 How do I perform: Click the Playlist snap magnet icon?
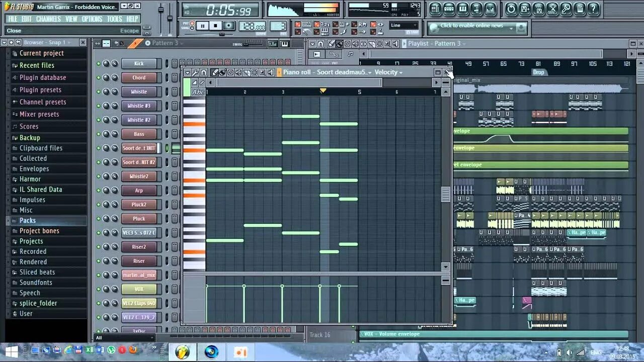coord(320,44)
